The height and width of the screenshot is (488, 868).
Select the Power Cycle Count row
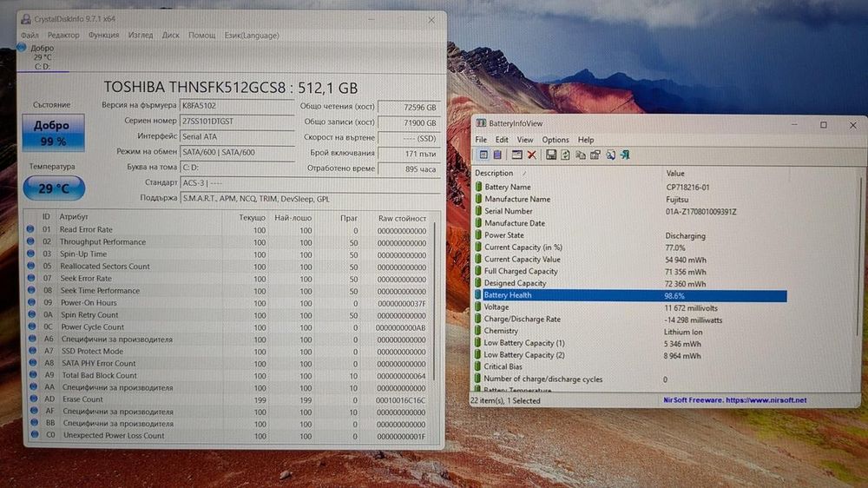pyautogui.click(x=229, y=326)
